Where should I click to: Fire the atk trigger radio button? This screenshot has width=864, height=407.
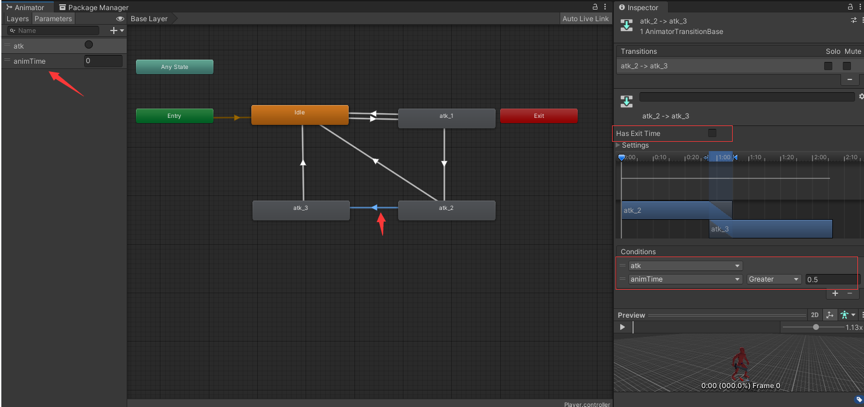tap(89, 45)
